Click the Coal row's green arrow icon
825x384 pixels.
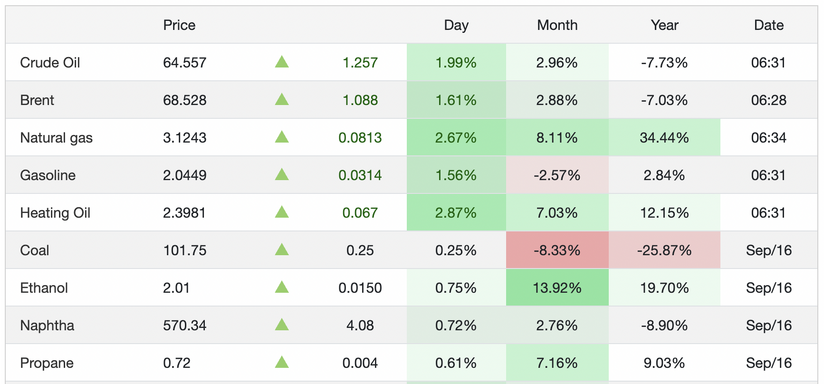(281, 250)
